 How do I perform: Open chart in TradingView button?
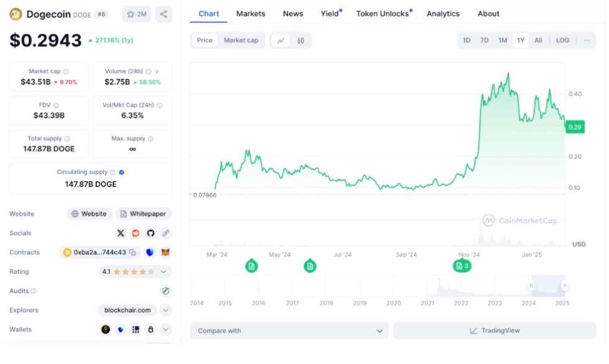tap(495, 331)
